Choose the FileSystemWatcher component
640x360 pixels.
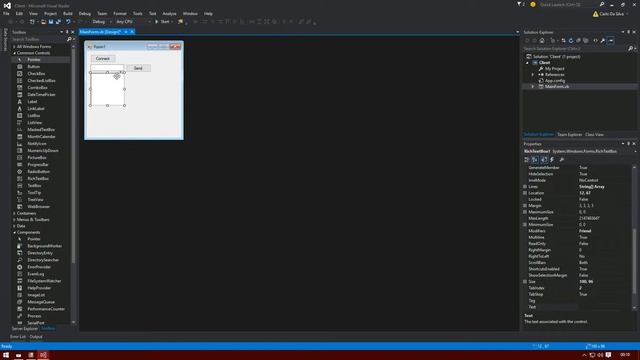[x=44, y=281]
